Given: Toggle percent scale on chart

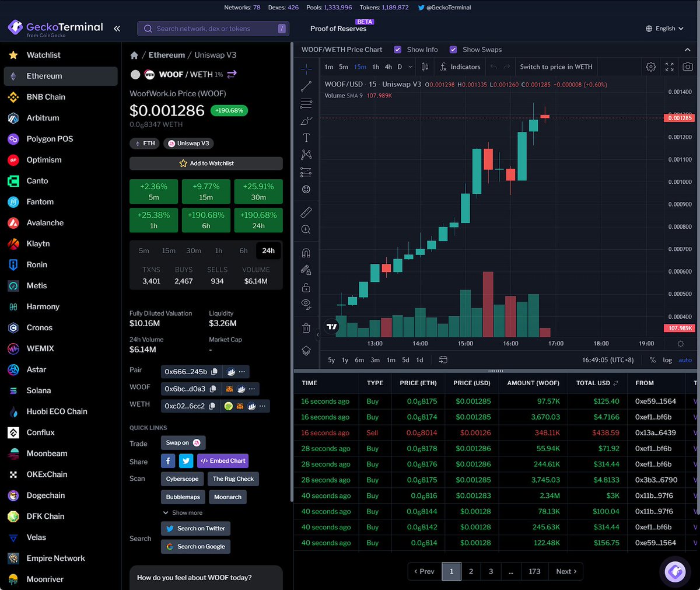Looking at the screenshot, I should pos(653,360).
